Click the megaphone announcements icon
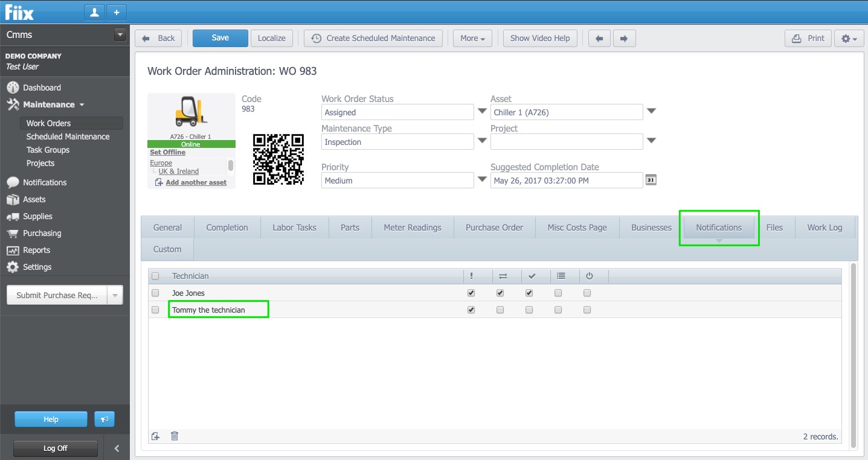The width and height of the screenshot is (868, 460). [x=104, y=419]
